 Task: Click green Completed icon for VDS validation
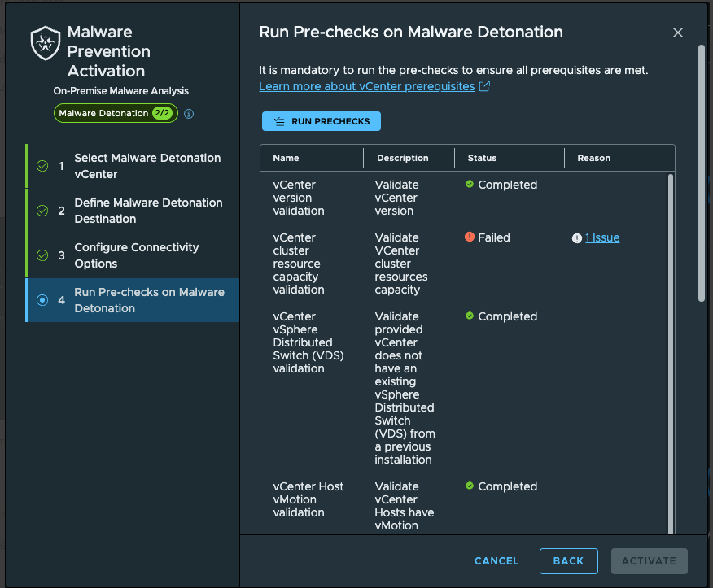470,316
